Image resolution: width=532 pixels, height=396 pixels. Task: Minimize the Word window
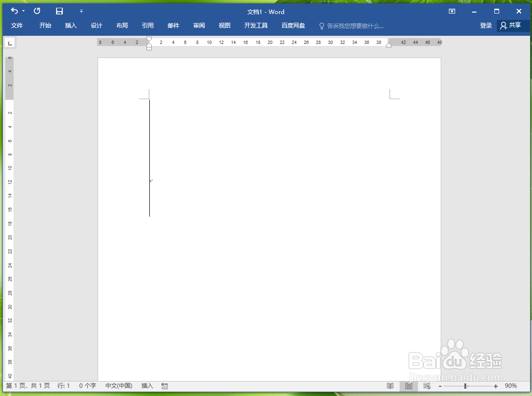pos(474,11)
